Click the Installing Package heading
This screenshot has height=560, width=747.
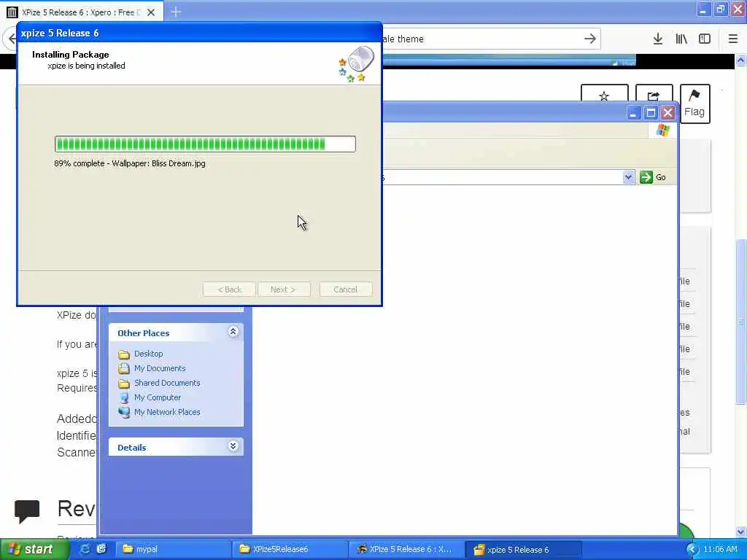click(x=71, y=54)
